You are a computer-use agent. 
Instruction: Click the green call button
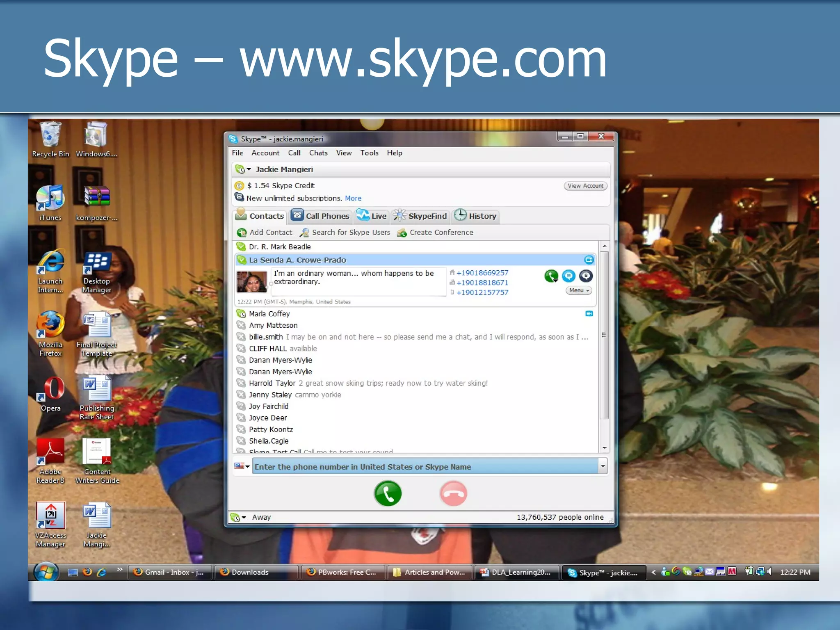388,493
